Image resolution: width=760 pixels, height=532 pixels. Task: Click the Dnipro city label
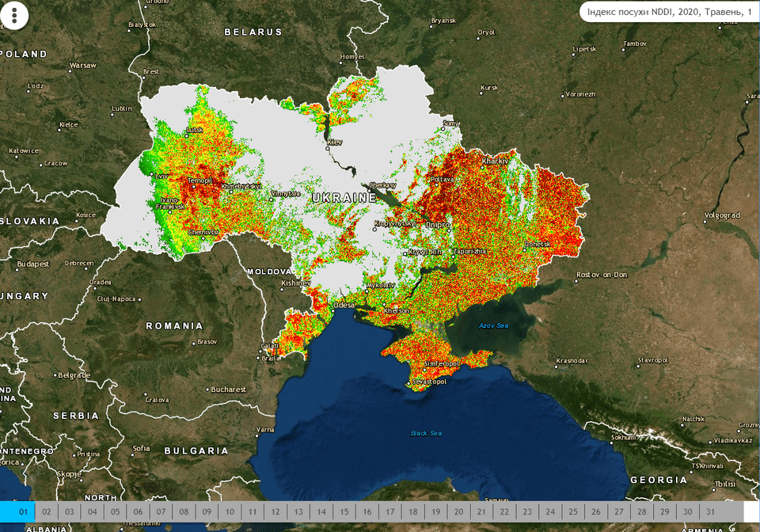(x=438, y=225)
